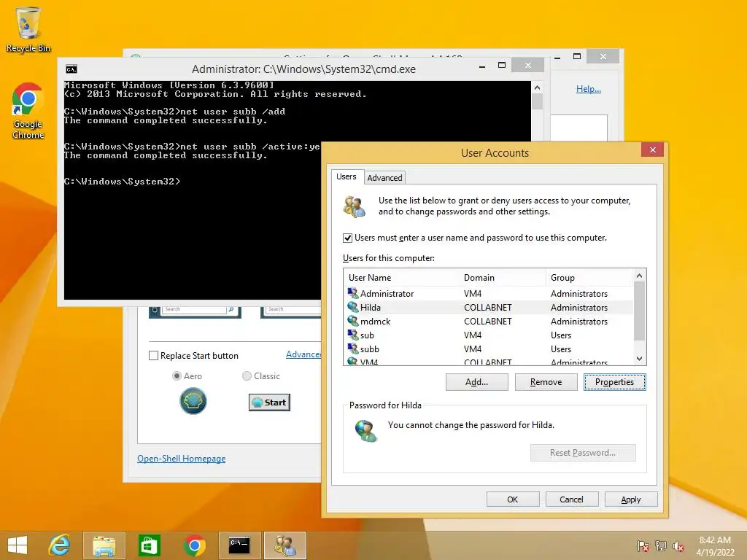The image size is (747, 560).
Task: Select the Administrator row in users list
Action: click(488, 293)
